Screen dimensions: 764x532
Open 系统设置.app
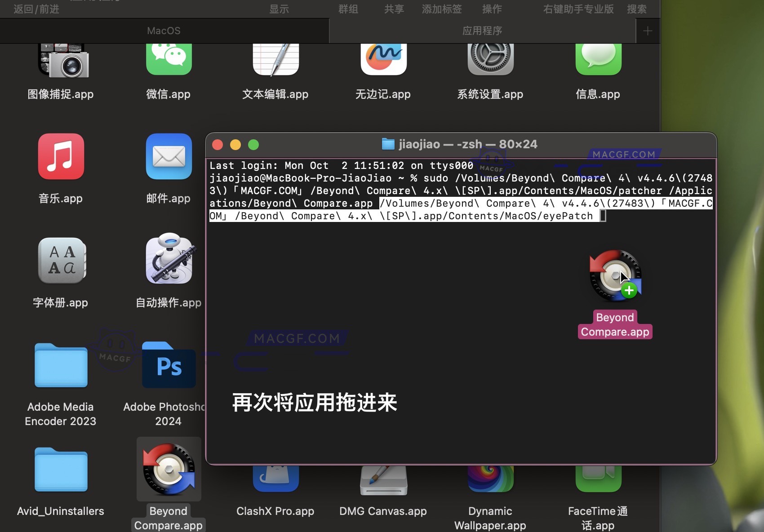[x=490, y=59]
